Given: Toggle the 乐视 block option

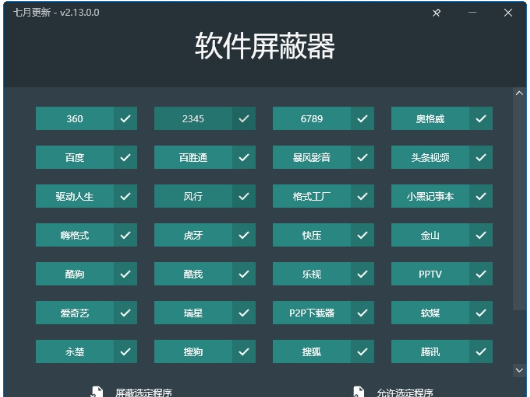Looking at the screenshot, I should point(323,274).
